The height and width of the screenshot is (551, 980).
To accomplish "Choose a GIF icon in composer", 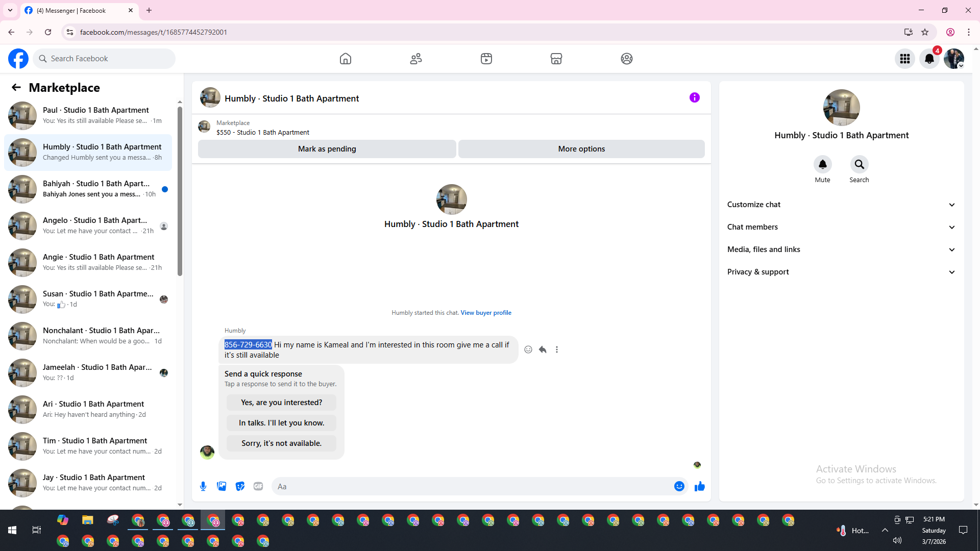I will (x=258, y=486).
